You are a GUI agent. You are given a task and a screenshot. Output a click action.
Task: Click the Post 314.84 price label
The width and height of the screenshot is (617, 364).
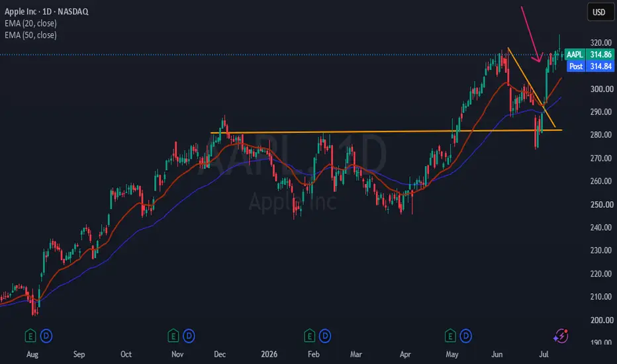point(591,66)
